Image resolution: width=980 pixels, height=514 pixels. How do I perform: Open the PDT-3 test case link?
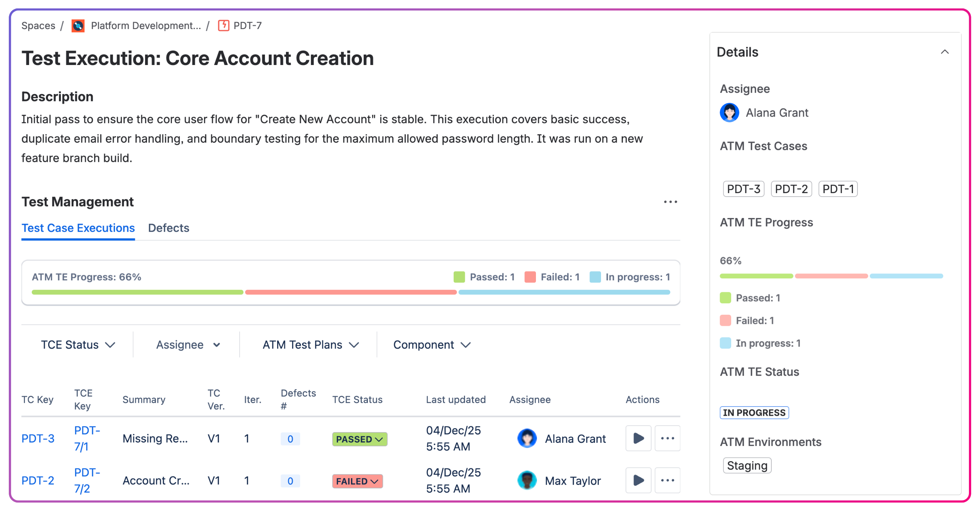coord(38,438)
